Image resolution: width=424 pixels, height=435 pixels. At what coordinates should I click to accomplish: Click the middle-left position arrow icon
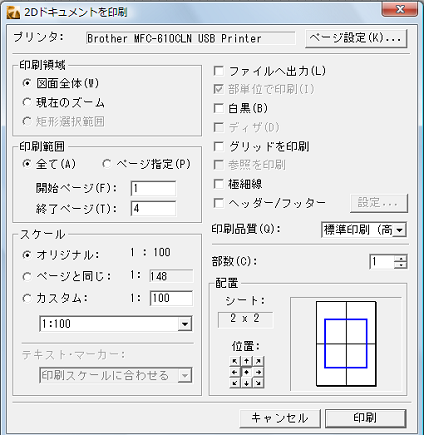point(235,372)
